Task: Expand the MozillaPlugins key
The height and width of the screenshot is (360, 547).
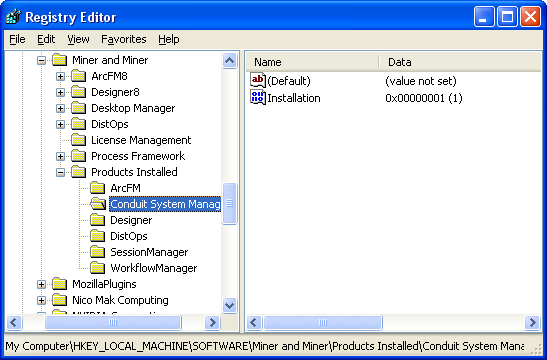Action: (x=42, y=284)
